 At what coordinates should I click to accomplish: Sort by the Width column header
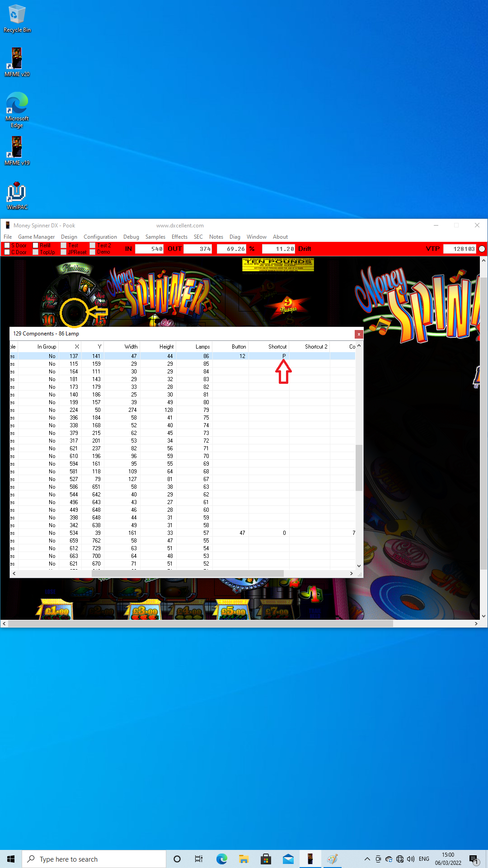point(122,347)
